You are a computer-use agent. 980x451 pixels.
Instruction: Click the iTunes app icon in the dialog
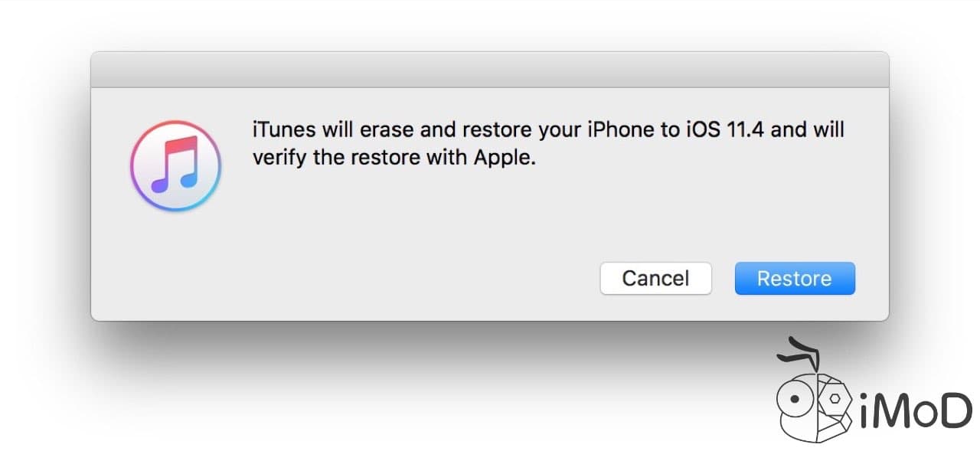click(175, 165)
